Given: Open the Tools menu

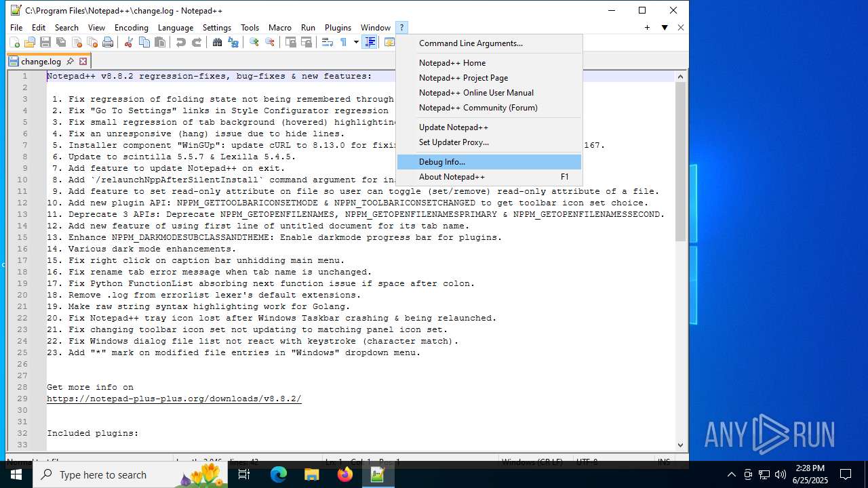Looking at the screenshot, I should tap(250, 28).
